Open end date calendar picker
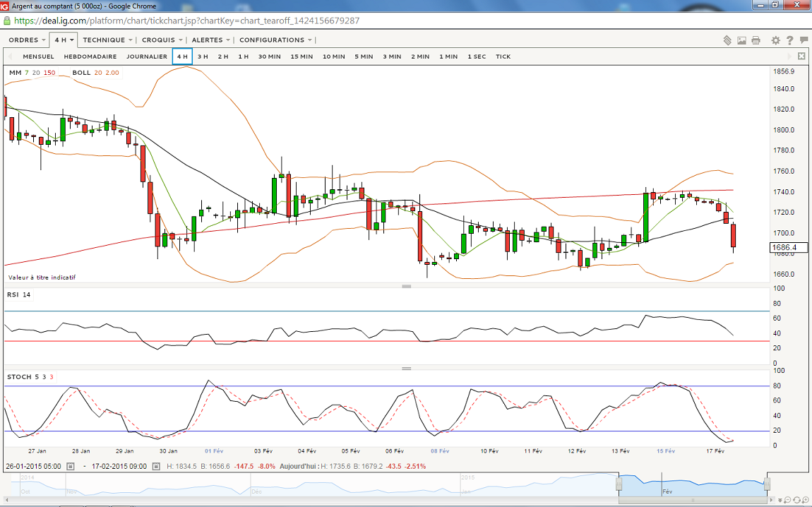812x507 pixels. 156,467
